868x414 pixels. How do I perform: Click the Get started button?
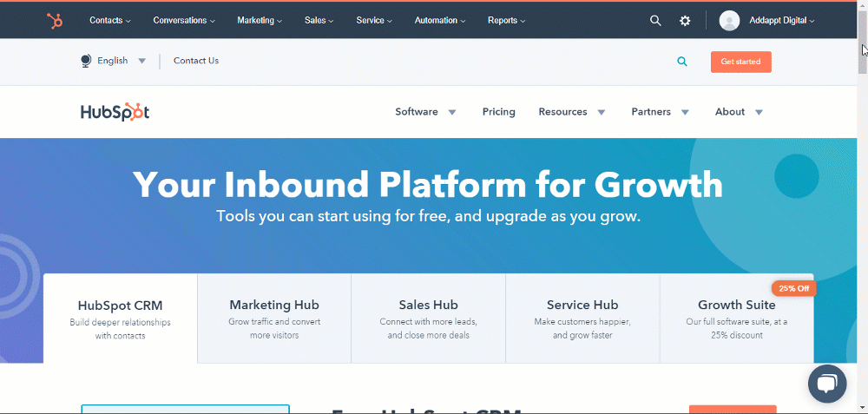(x=740, y=62)
